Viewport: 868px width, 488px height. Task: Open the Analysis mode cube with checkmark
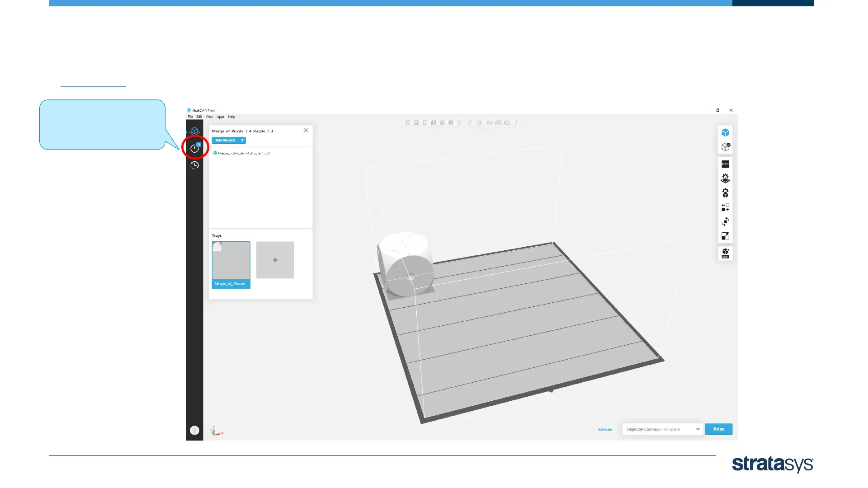point(725,147)
